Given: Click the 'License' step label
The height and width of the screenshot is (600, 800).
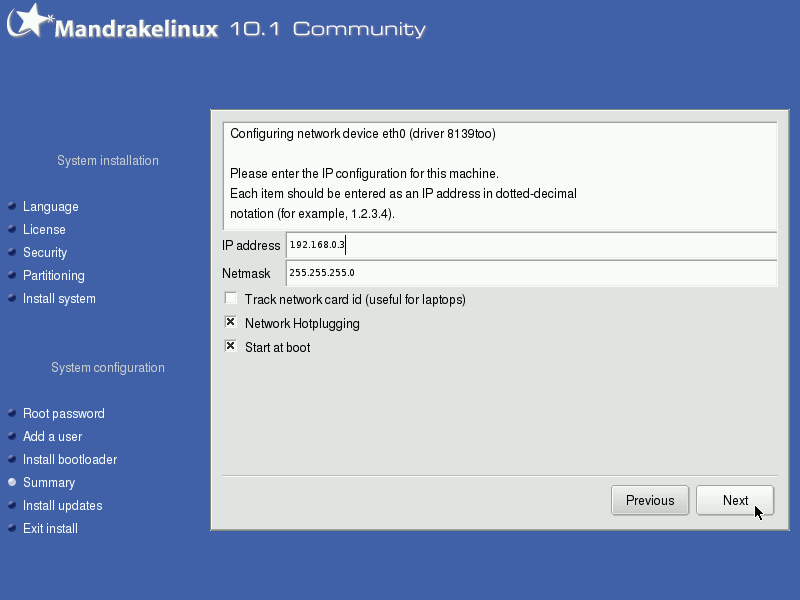Looking at the screenshot, I should click(44, 230).
